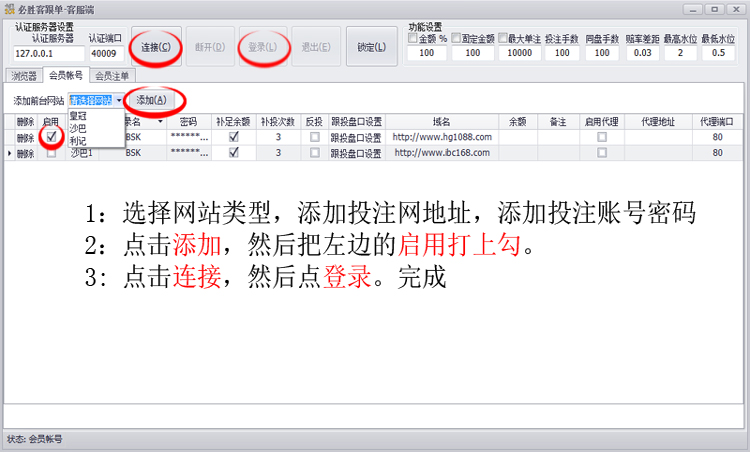Click 补投次数 value in the hg1088.com row
The width and height of the screenshot is (750, 453).
pyautogui.click(x=278, y=137)
